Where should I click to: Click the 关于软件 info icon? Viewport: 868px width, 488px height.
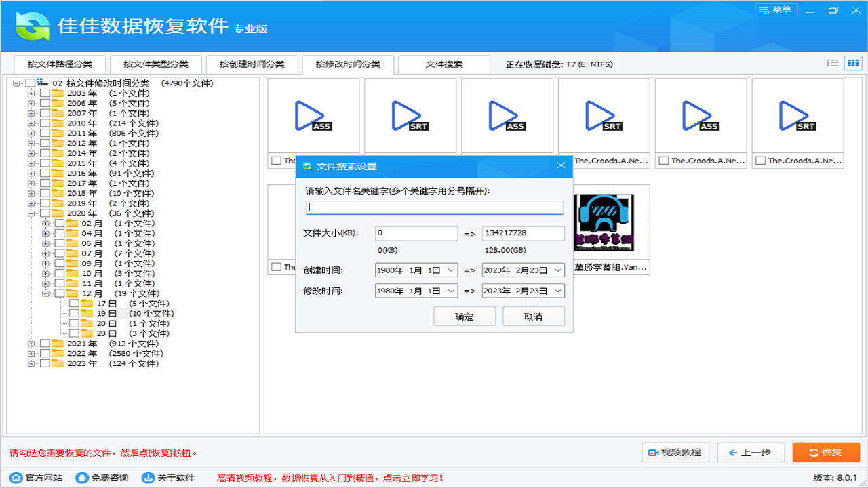tap(146, 476)
